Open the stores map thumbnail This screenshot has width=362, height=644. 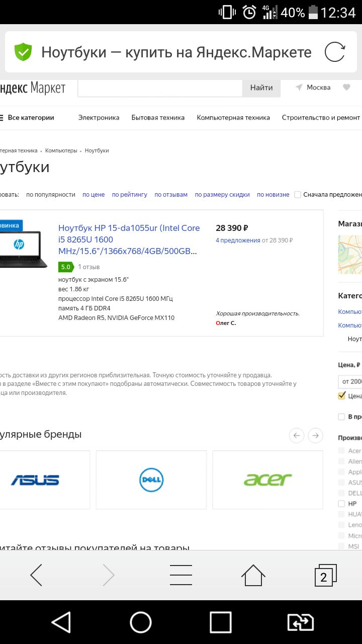(350, 255)
